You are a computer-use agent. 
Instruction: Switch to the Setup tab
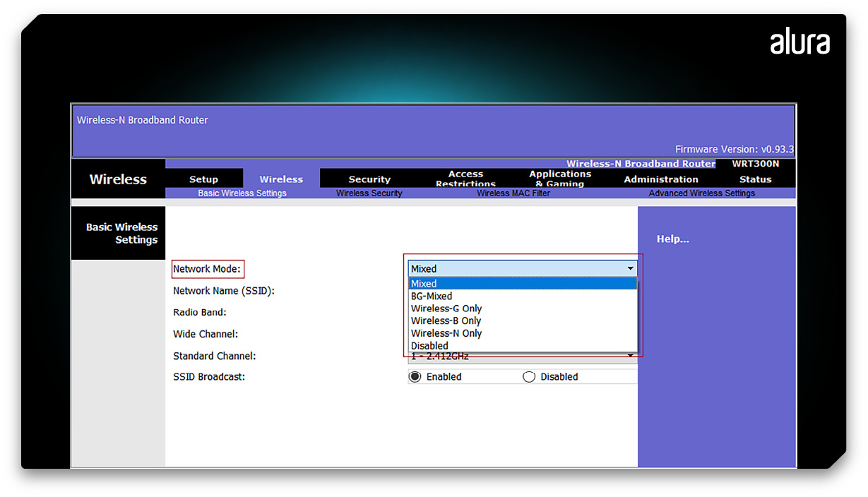point(203,179)
